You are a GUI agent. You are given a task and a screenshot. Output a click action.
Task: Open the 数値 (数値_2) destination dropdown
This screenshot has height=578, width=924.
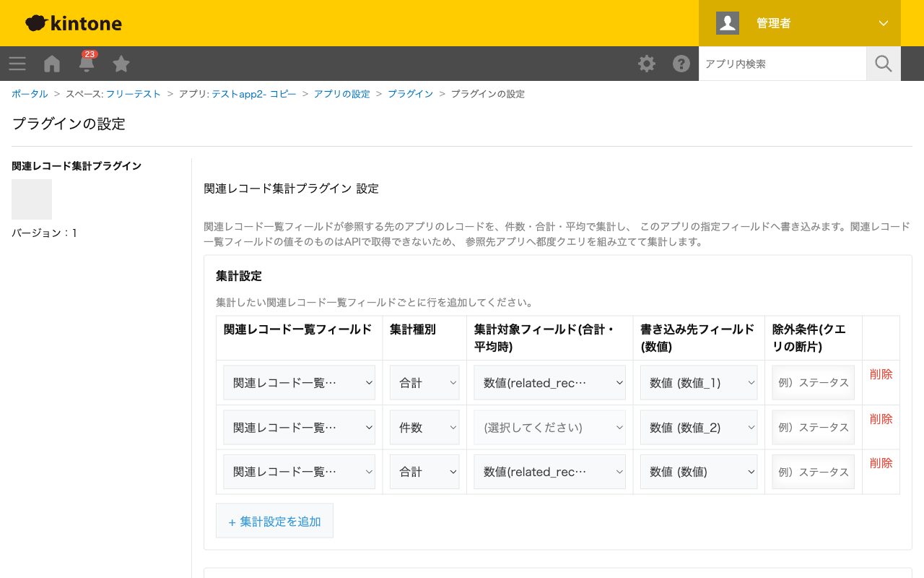(699, 428)
